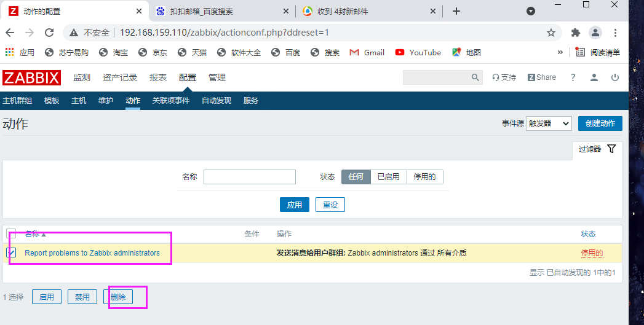Go to 关联项事件 submenu

click(171, 101)
